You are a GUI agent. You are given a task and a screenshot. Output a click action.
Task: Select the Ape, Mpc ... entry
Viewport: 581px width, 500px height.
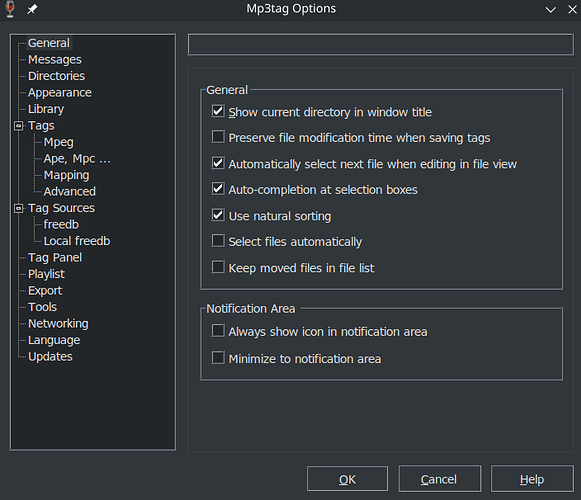pyautogui.click(x=77, y=159)
